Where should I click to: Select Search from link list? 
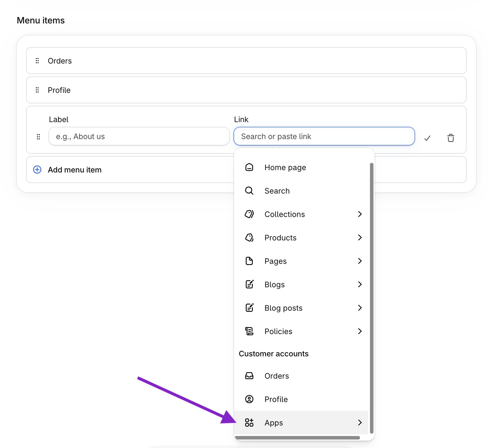coord(301,191)
